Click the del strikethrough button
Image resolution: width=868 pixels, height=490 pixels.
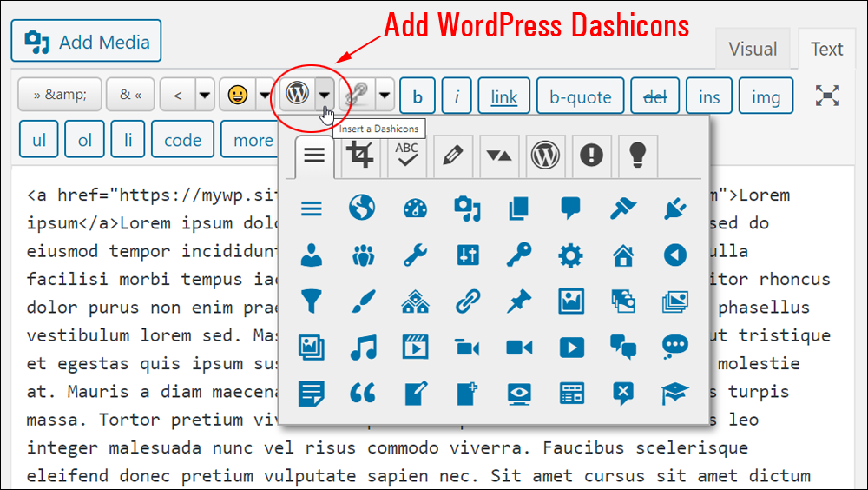654,96
